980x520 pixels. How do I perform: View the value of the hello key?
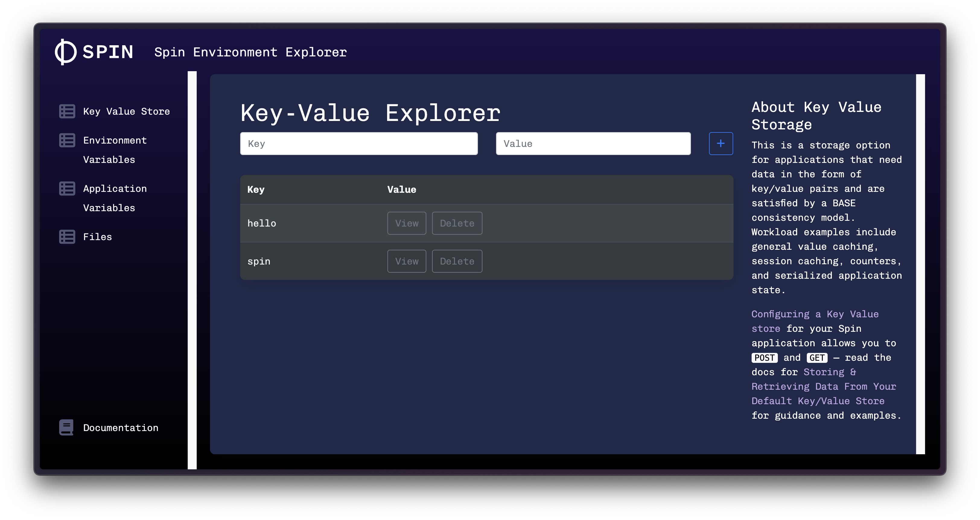[406, 223]
